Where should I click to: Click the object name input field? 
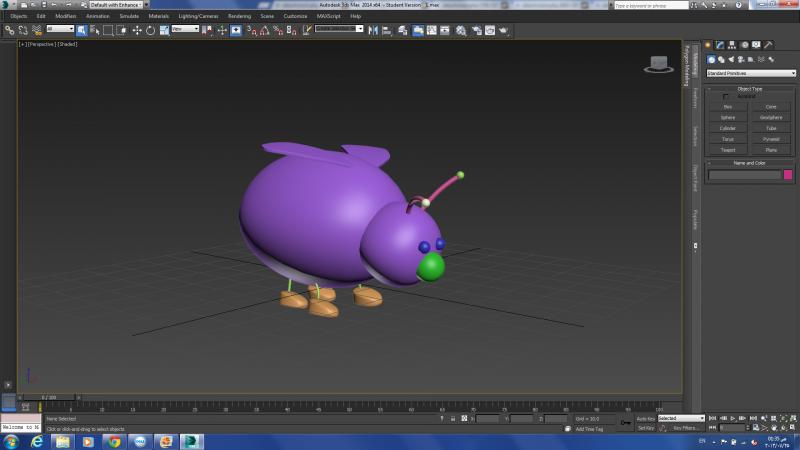(744, 175)
